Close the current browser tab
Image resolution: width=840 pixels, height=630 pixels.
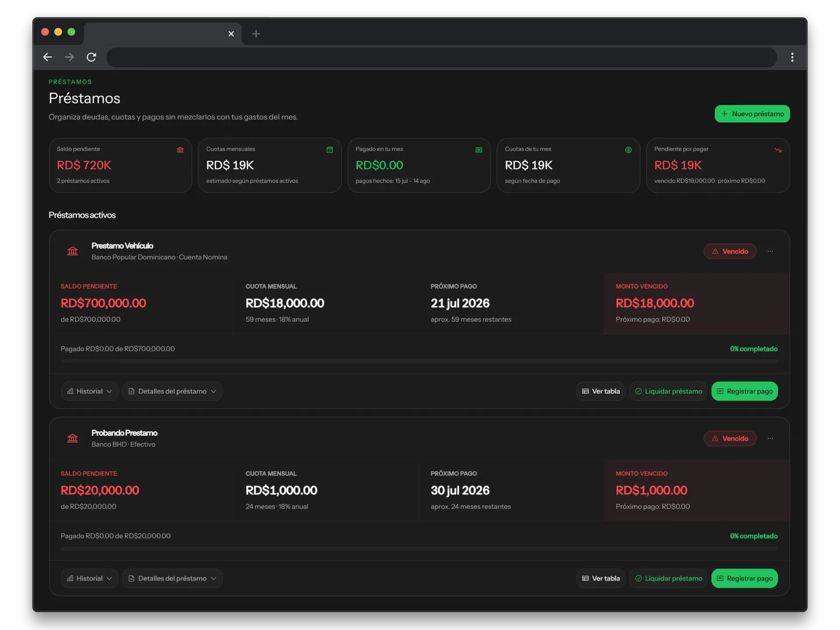click(x=231, y=34)
